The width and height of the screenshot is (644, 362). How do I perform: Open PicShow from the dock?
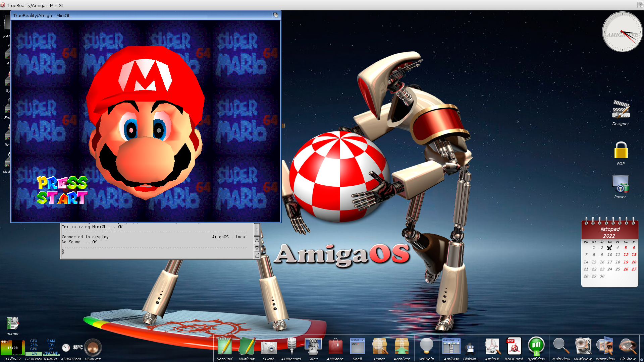click(x=628, y=346)
